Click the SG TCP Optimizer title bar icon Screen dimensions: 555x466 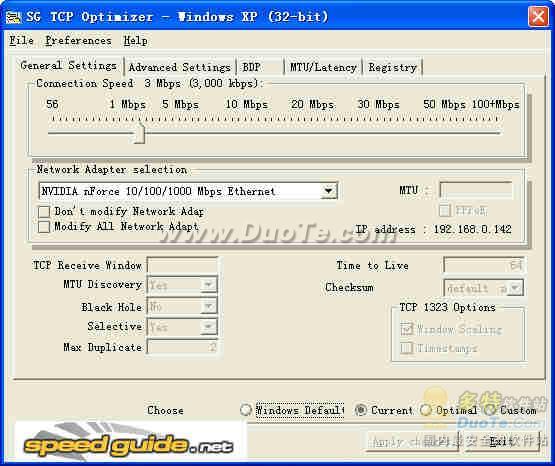[13, 17]
